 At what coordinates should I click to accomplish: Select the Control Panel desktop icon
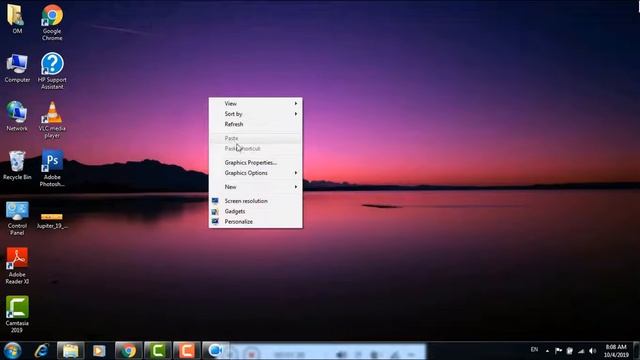click(17, 218)
